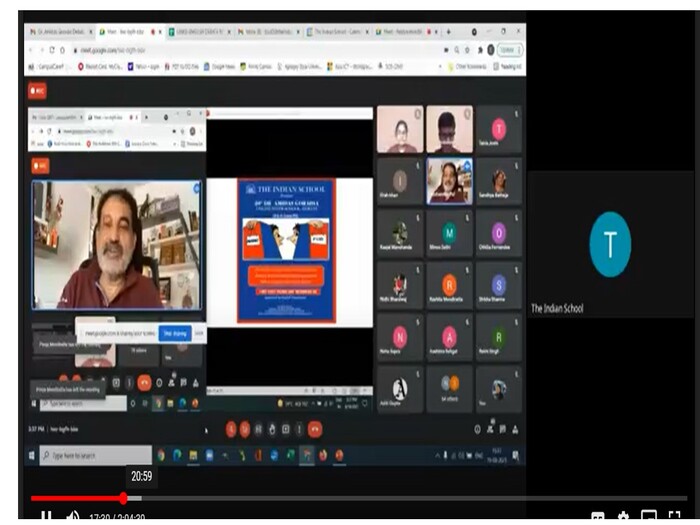Open more options three-dot menu in Meet

click(299, 429)
